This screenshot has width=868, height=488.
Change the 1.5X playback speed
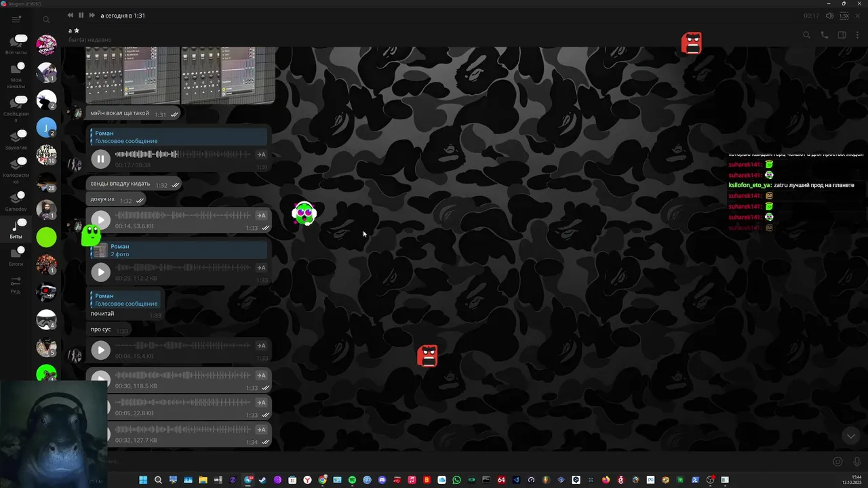pos(844,16)
